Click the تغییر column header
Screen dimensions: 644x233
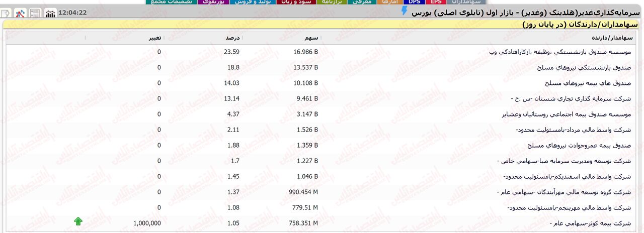pos(154,38)
